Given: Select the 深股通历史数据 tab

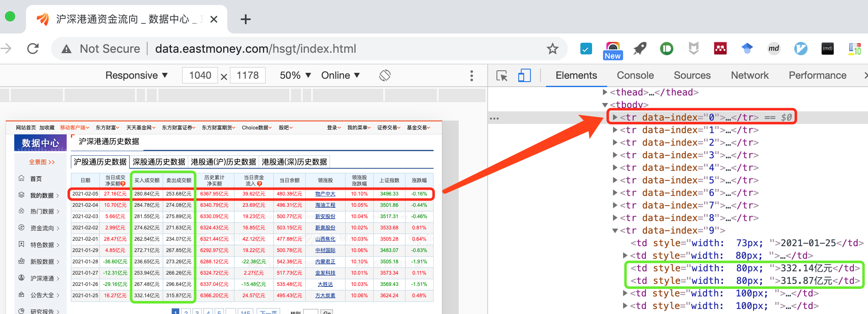Looking at the screenshot, I should pyautogui.click(x=159, y=162).
